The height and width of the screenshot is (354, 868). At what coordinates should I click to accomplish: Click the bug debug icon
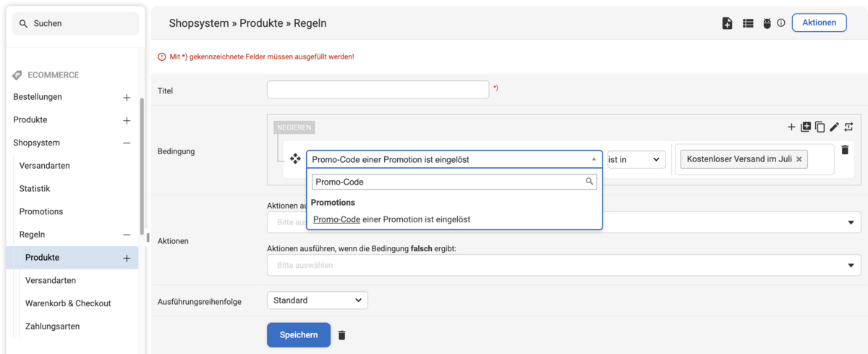pos(767,23)
